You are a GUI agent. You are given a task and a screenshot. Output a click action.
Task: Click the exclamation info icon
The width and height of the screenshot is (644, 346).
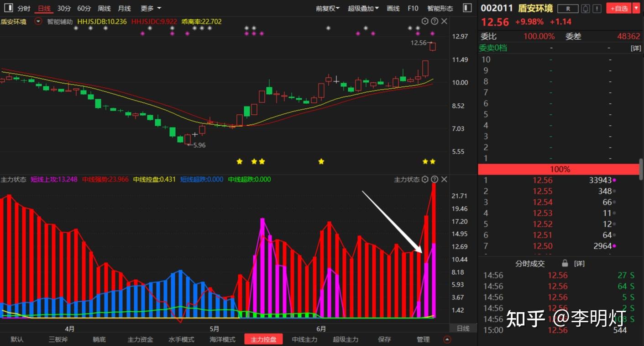click(597, 9)
